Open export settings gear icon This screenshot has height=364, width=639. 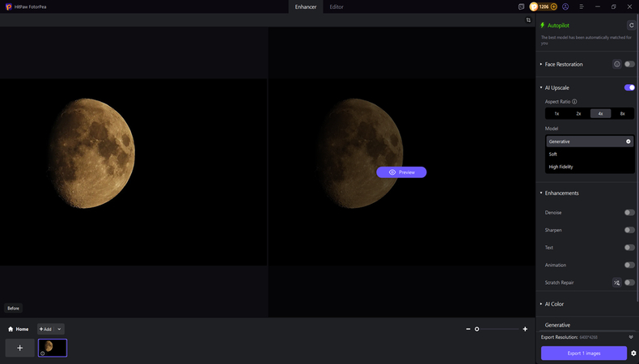(x=633, y=353)
